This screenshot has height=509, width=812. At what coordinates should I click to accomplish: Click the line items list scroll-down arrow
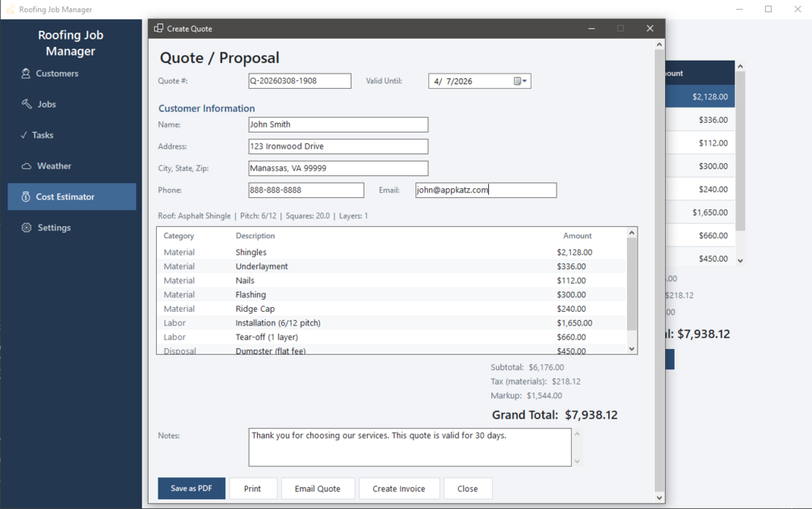click(x=632, y=349)
